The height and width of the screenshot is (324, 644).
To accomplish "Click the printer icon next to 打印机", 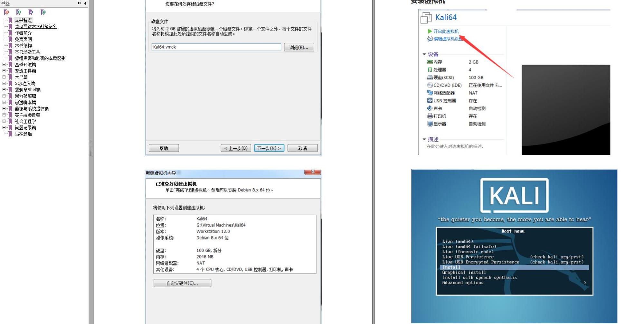I will click(x=430, y=116).
